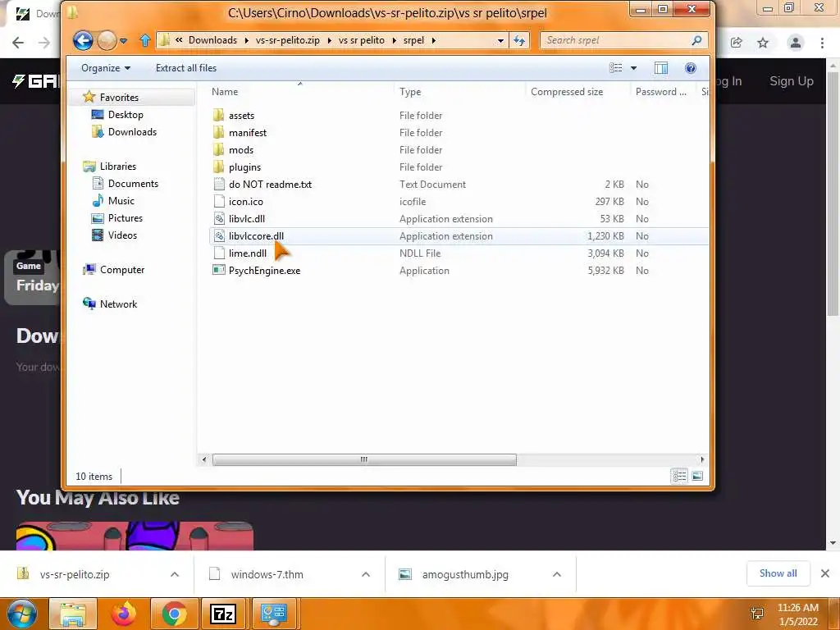Open windows-7.thm download options chevron
The image size is (840, 630).
(366, 574)
